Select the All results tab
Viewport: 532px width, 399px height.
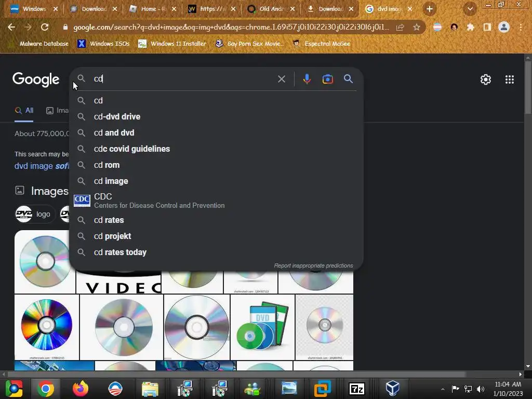(24, 111)
